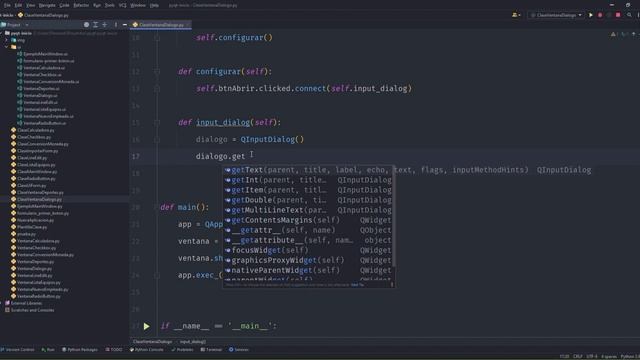Choose getInt completion suggestion
The height and width of the screenshot is (360, 640).
point(308,180)
